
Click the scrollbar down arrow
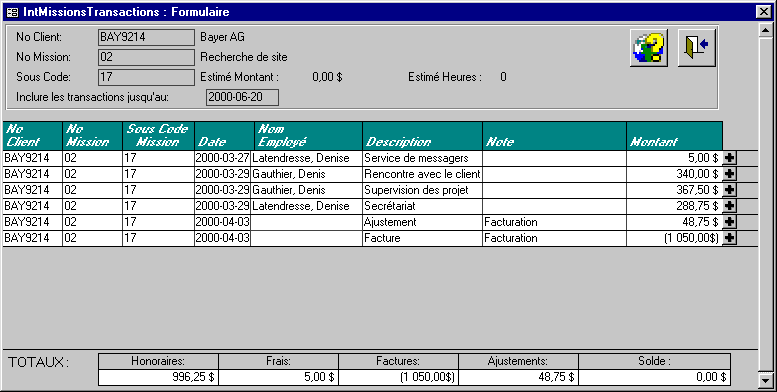pyautogui.click(x=765, y=380)
